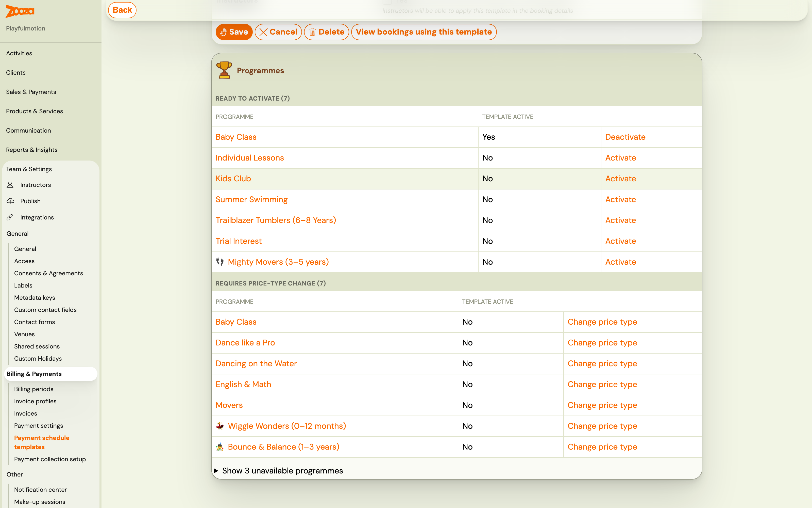Save the payment template
This screenshot has width=812, height=508.
234,32
